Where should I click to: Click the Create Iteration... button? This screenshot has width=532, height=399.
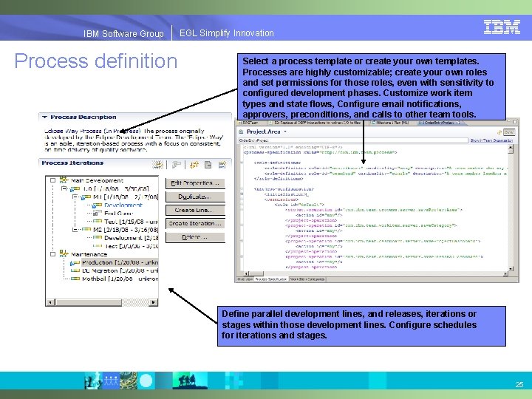[195, 224]
